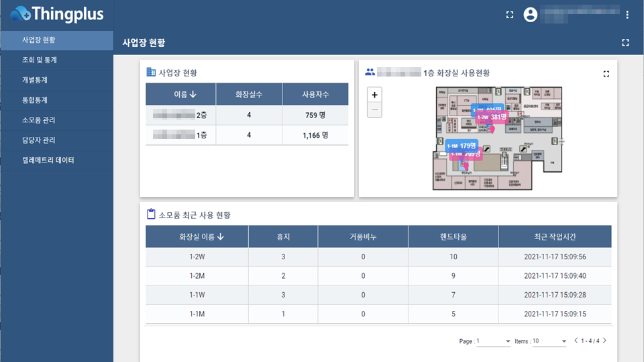Go to next page arrow
644x362 pixels.
[604, 341]
